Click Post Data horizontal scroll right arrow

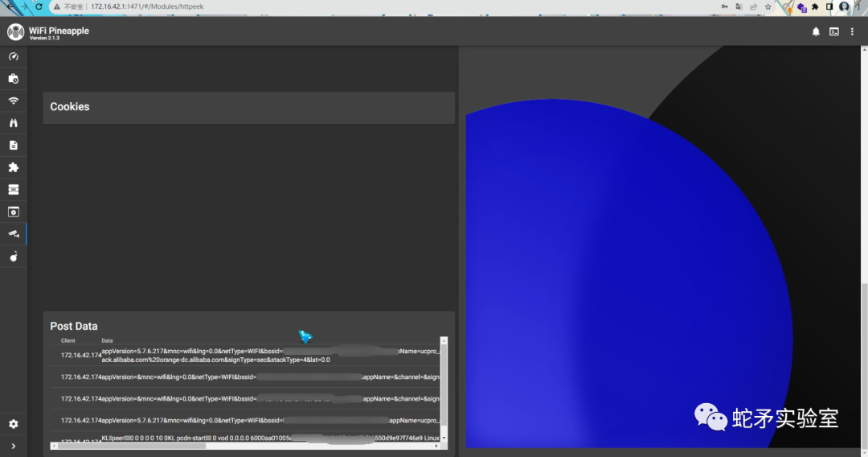[x=436, y=446]
